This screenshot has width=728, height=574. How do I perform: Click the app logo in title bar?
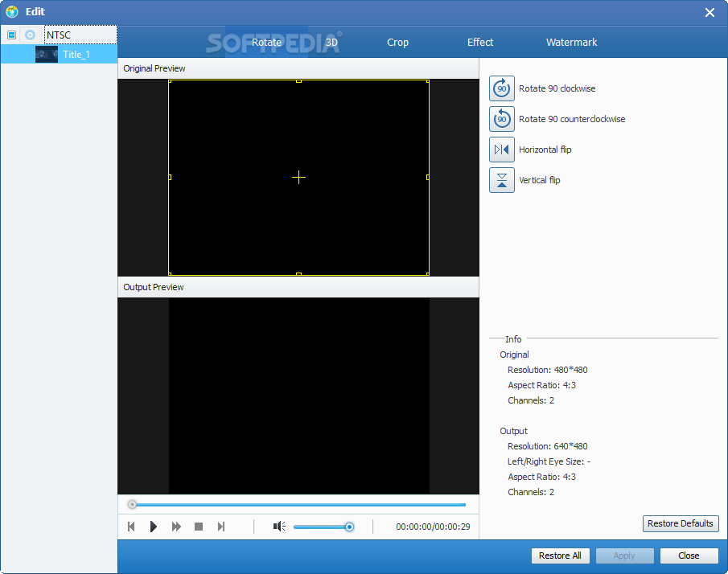[x=12, y=11]
